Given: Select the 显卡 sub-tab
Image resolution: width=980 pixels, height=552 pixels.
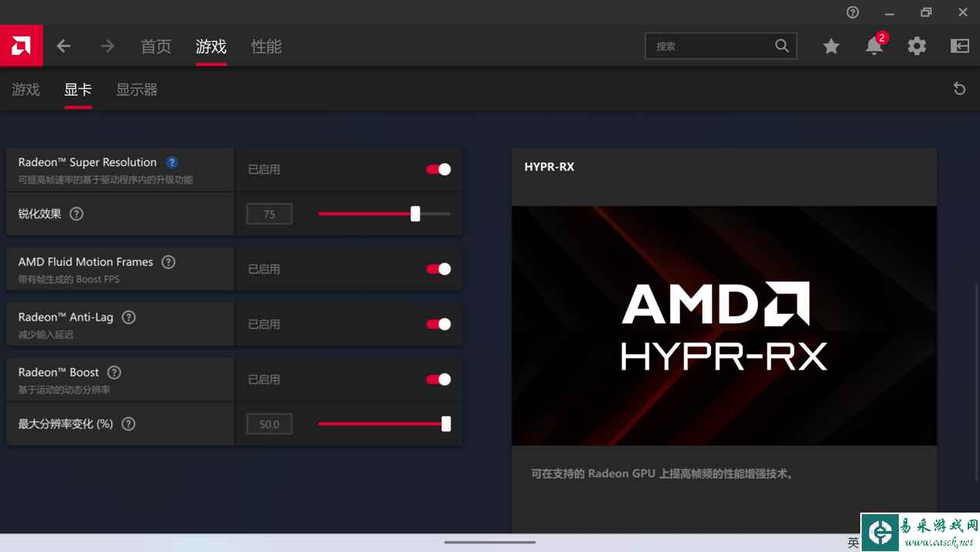Looking at the screenshot, I should (x=78, y=90).
